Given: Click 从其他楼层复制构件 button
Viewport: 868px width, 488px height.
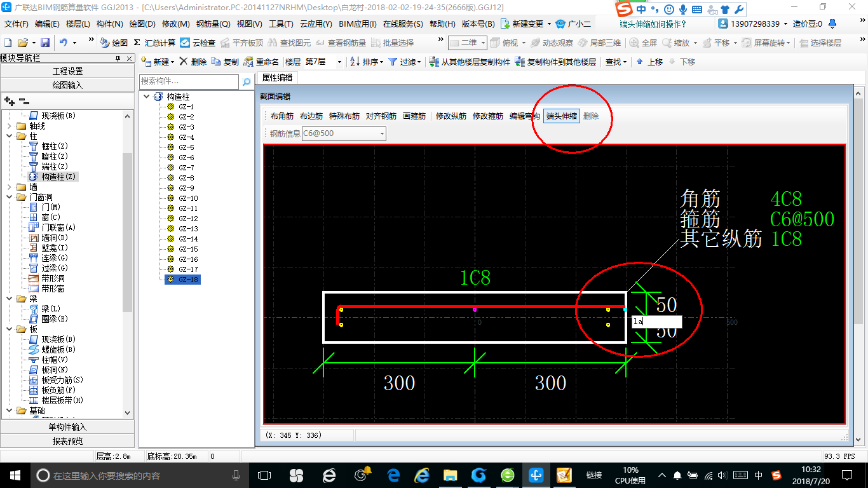Looking at the screenshot, I should pyautogui.click(x=470, y=62).
